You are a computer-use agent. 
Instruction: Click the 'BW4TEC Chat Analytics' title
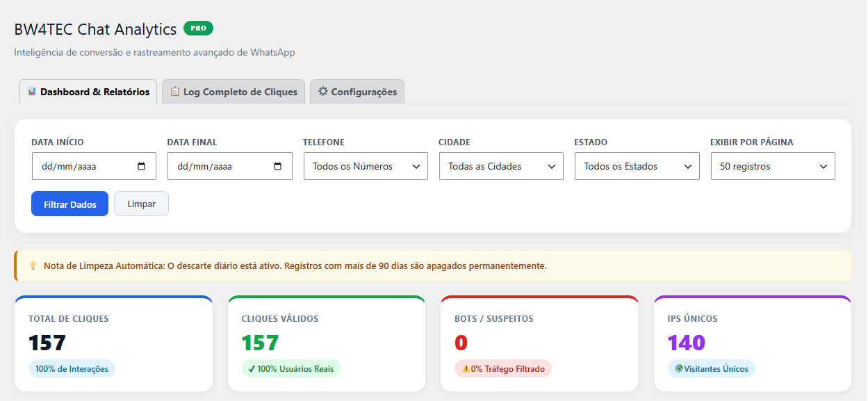[95, 29]
